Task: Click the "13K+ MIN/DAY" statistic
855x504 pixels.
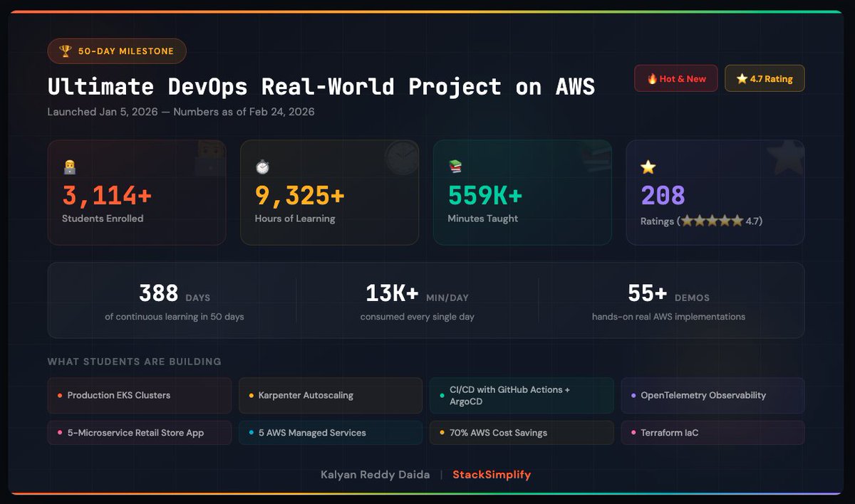Action: click(x=418, y=294)
